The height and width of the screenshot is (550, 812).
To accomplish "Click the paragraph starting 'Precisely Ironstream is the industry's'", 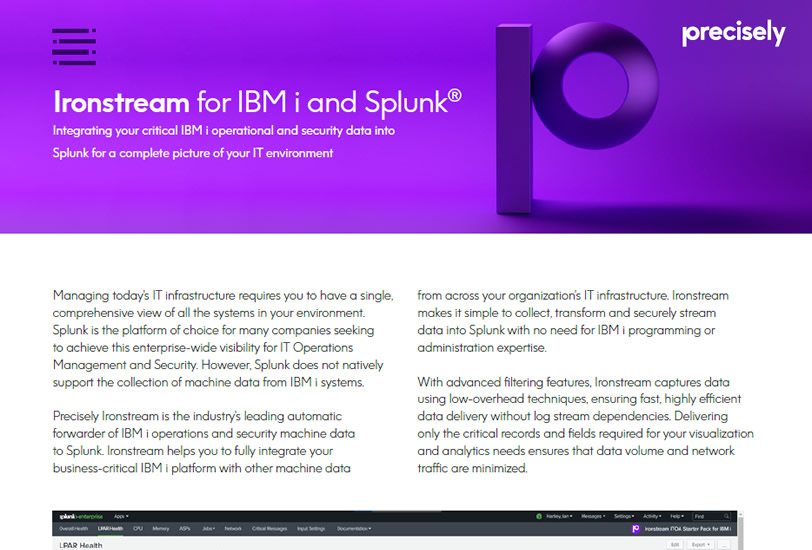I will click(x=204, y=442).
